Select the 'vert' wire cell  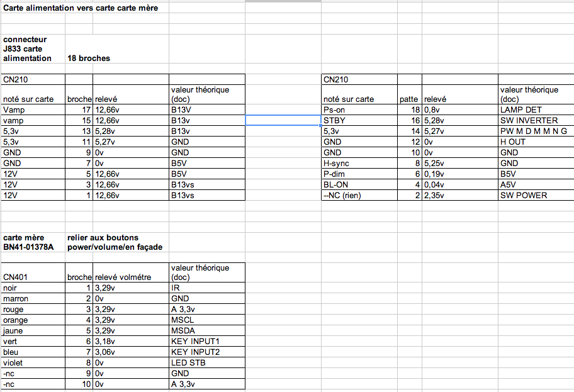click(x=33, y=342)
